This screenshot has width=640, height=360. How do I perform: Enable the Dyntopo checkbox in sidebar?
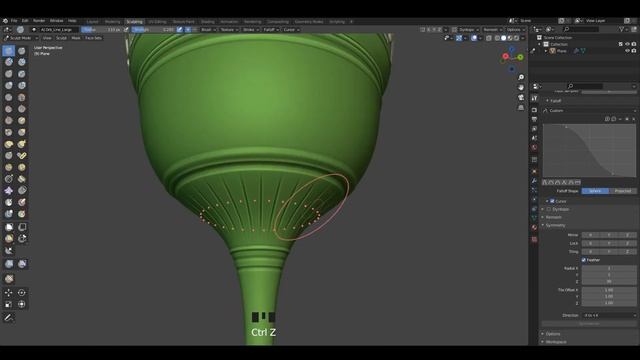click(x=549, y=209)
